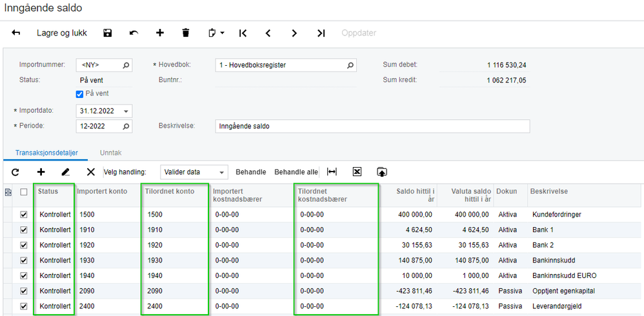The width and height of the screenshot is (644, 316).
Task: Click the delete trash can icon
Action: [x=186, y=34]
